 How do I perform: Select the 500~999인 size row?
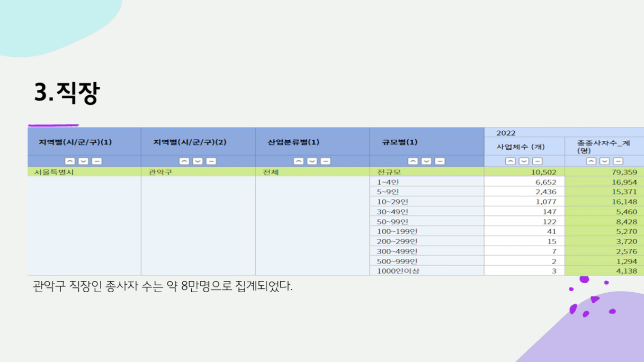pos(397,261)
